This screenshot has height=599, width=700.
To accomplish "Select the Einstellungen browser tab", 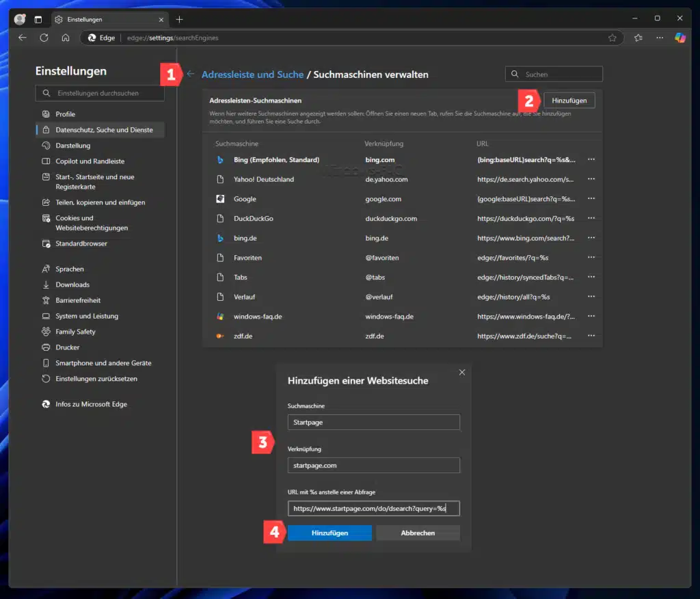I will tap(110, 20).
